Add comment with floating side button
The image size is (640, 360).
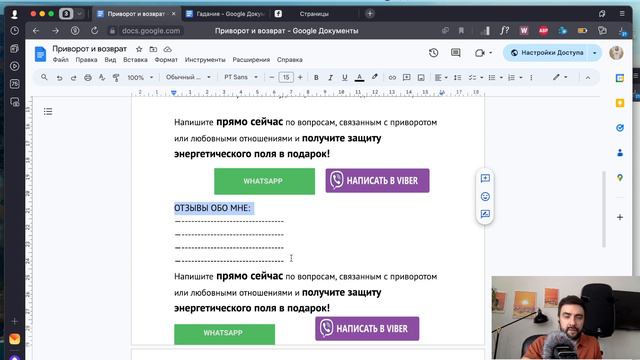coord(485,178)
